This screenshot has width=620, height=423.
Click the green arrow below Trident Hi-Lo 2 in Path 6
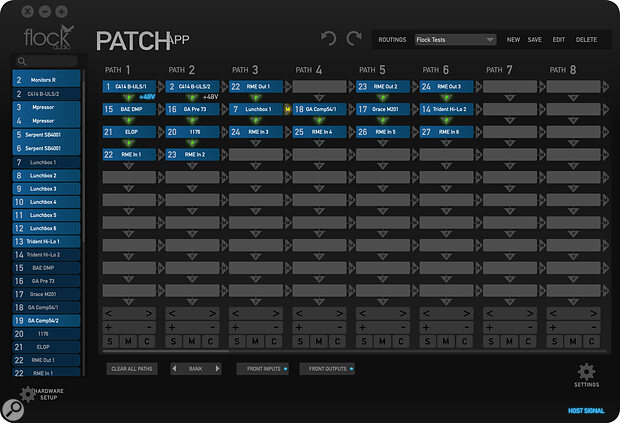[x=446, y=120]
